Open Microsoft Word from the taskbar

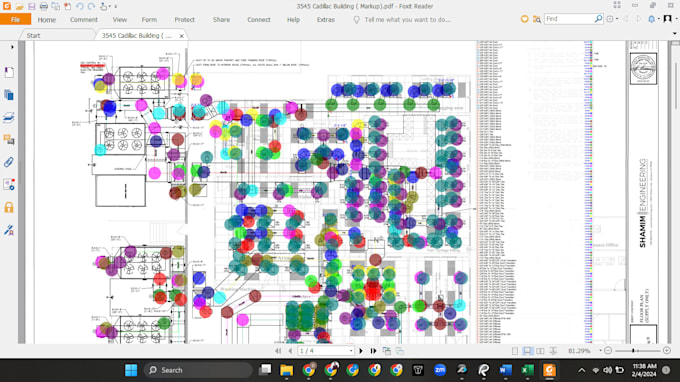(x=505, y=370)
